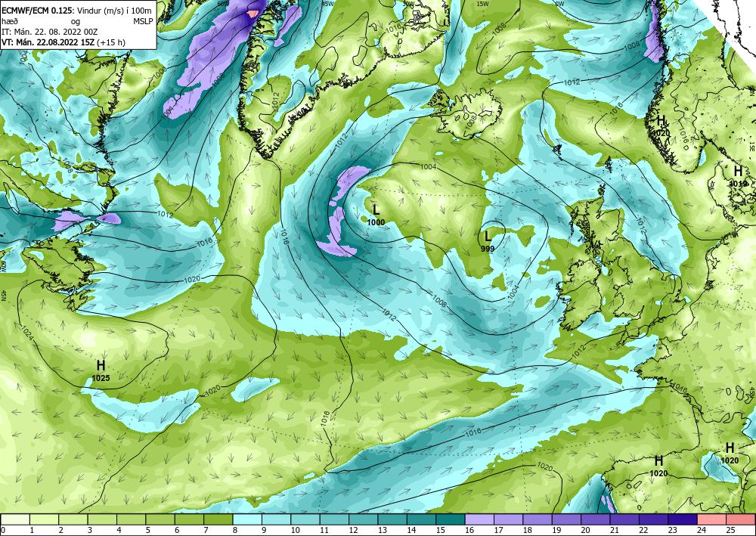Click the '23' label on the wind scale
Image resolution: width=756 pixels, height=536 pixels.
point(673,531)
